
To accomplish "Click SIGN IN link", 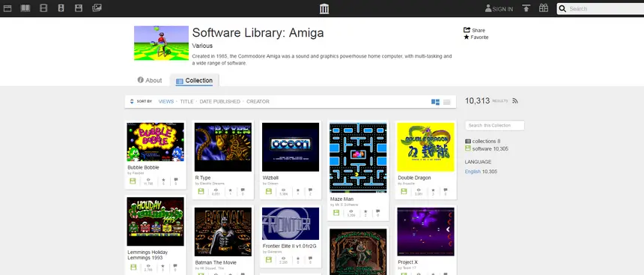I will click(499, 9).
